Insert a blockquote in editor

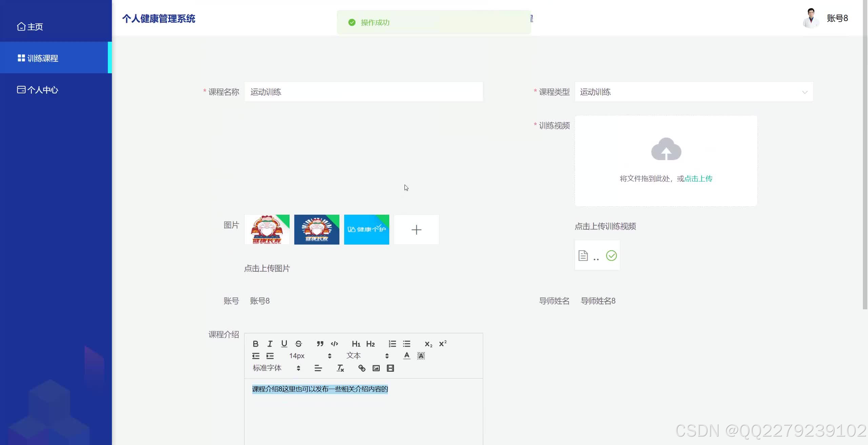(x=320, y=344)
